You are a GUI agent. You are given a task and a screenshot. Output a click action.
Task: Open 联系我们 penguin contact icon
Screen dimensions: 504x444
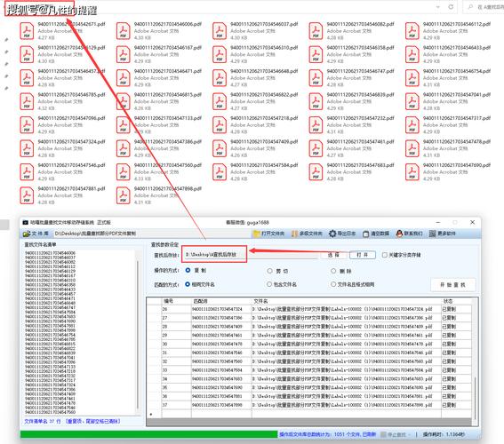399,234
